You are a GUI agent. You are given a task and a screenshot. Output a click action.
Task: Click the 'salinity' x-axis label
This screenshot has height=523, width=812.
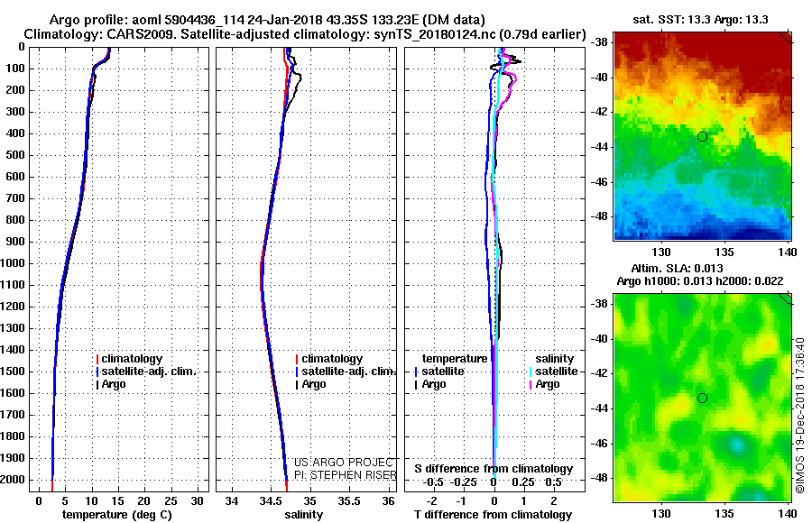303,515
